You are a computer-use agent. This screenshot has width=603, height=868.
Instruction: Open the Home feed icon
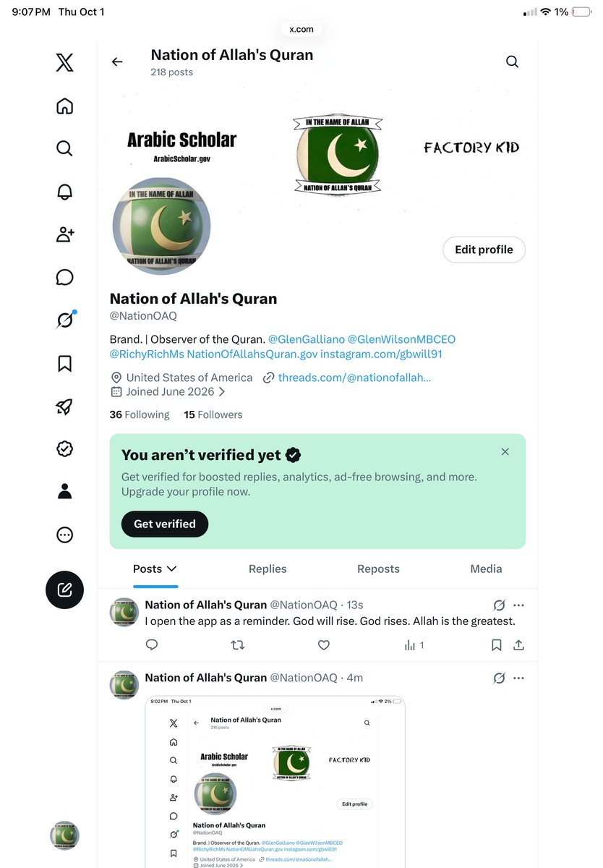(x=64, y=106)
